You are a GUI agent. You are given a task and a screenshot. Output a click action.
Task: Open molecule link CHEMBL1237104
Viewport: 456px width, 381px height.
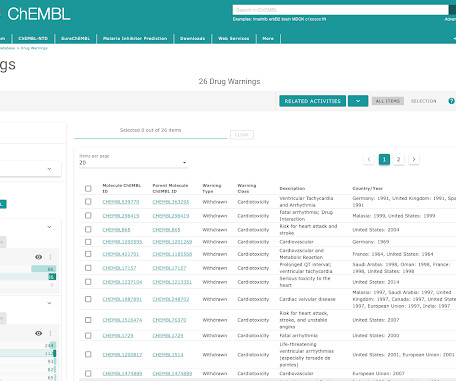[x=122, y=282]
